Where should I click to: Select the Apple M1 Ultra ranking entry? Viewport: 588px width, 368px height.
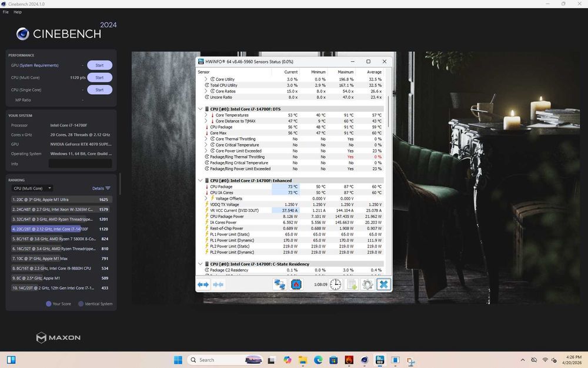click(x=61, y=200)
